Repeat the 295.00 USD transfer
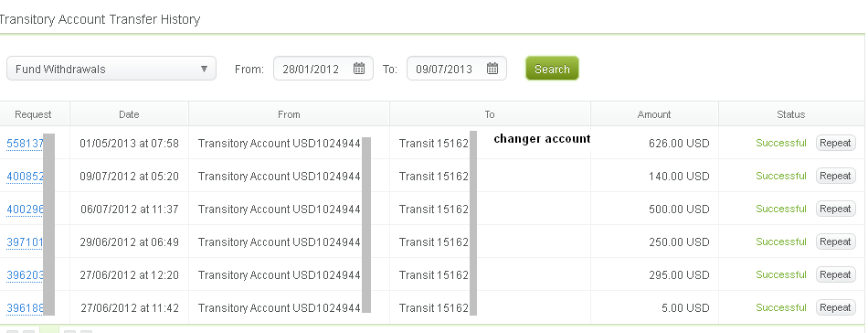The image size is (868, 333). pos(835,274)
